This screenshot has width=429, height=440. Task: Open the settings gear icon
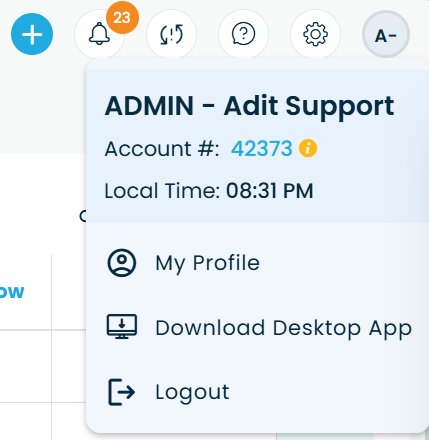(x=315, y=34)
